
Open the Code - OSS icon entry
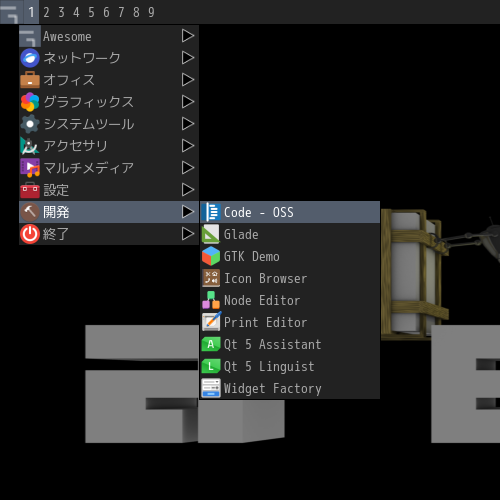coord(211,212)
